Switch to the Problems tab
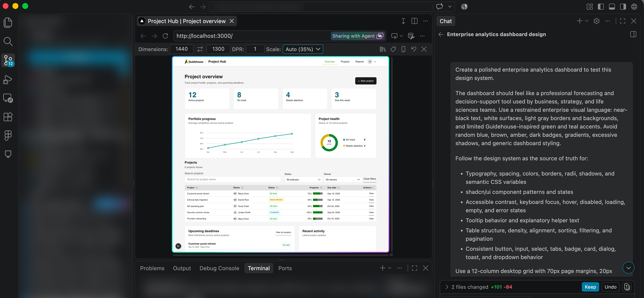 pyautogui.click(x=152, y=268)
